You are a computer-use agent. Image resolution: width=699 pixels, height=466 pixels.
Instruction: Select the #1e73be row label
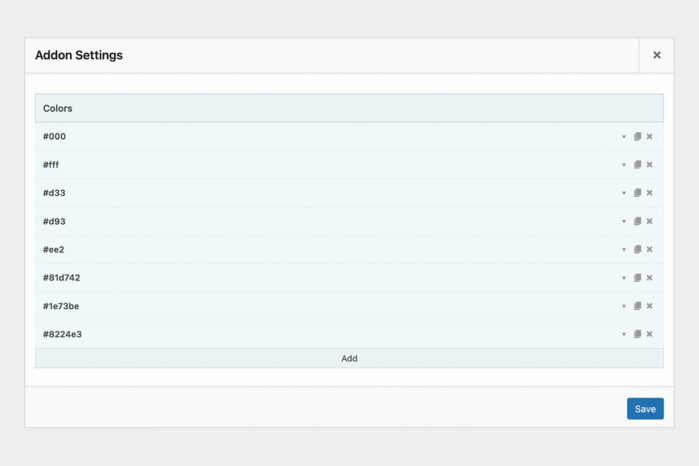click(61, 306)
